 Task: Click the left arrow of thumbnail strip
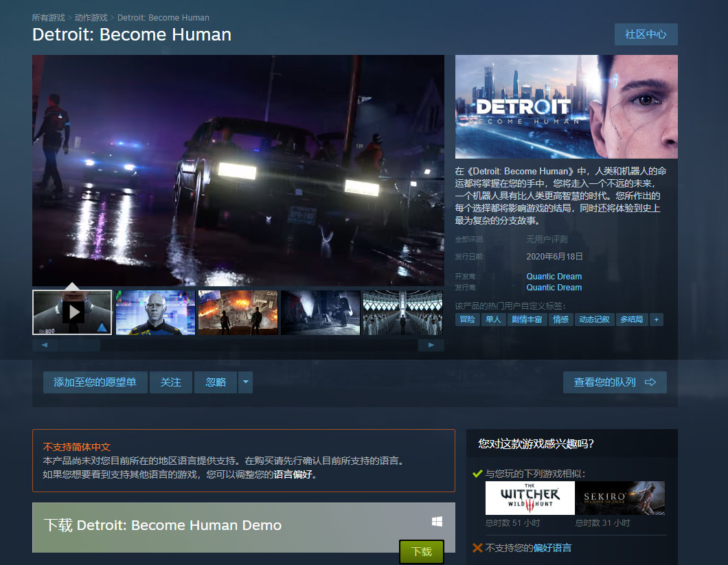[45, 345]
